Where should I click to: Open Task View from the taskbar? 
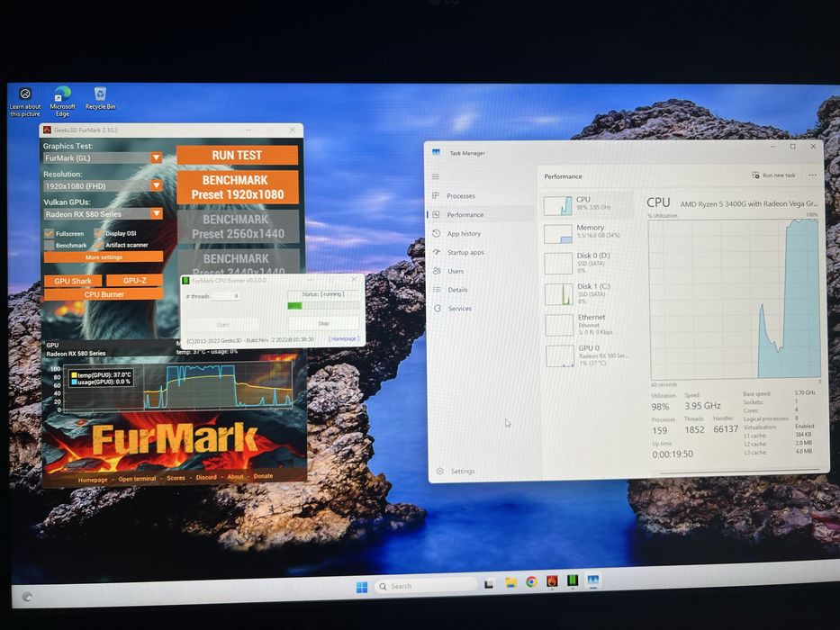[x=489, y=584]
